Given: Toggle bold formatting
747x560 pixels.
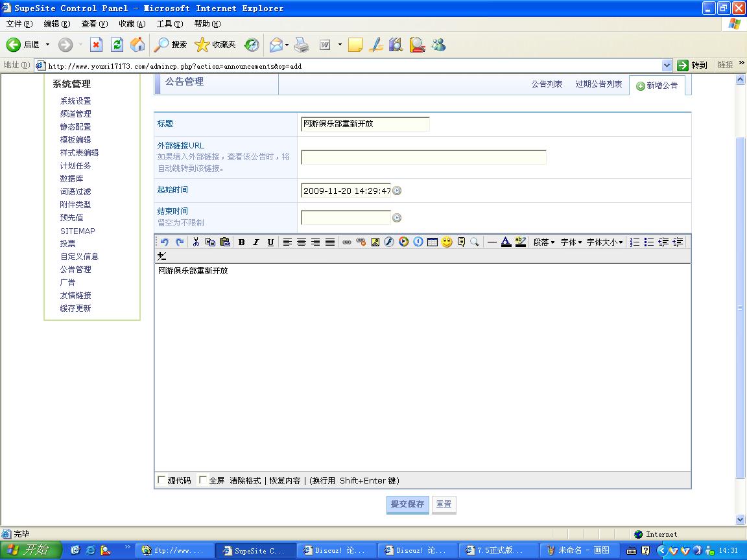Looking at the screenshot, I should coord(241,242).
